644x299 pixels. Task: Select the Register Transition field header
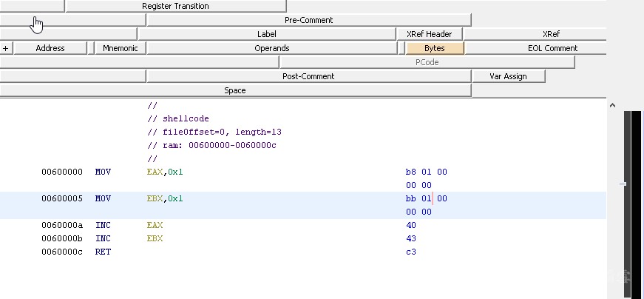175,6
